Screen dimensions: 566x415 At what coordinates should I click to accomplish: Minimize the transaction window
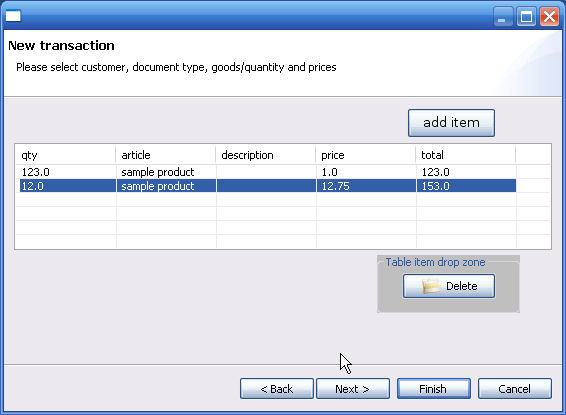(503, 17)
